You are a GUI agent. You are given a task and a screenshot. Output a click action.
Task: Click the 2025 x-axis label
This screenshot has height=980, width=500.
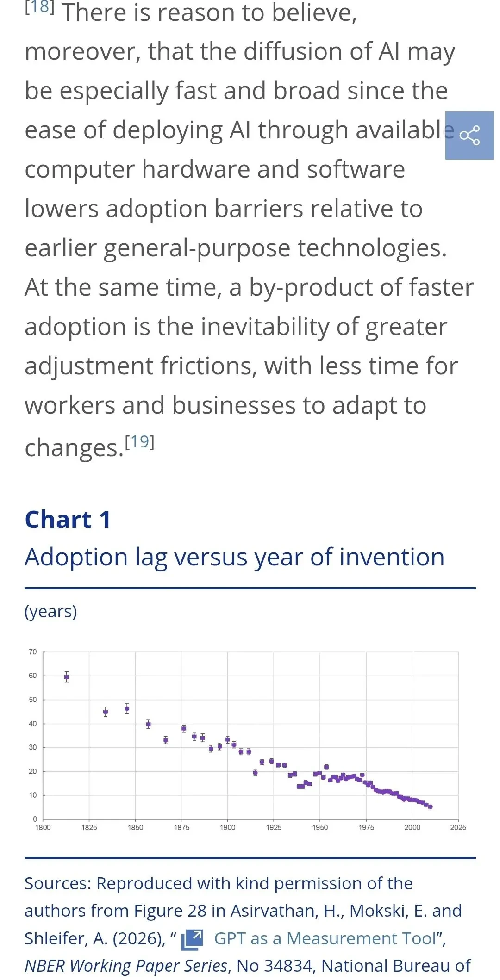click(458, 827)
